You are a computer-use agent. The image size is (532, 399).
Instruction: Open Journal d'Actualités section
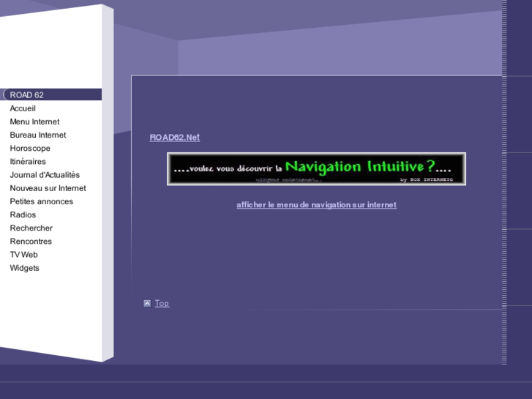click(x=45, y=175)
